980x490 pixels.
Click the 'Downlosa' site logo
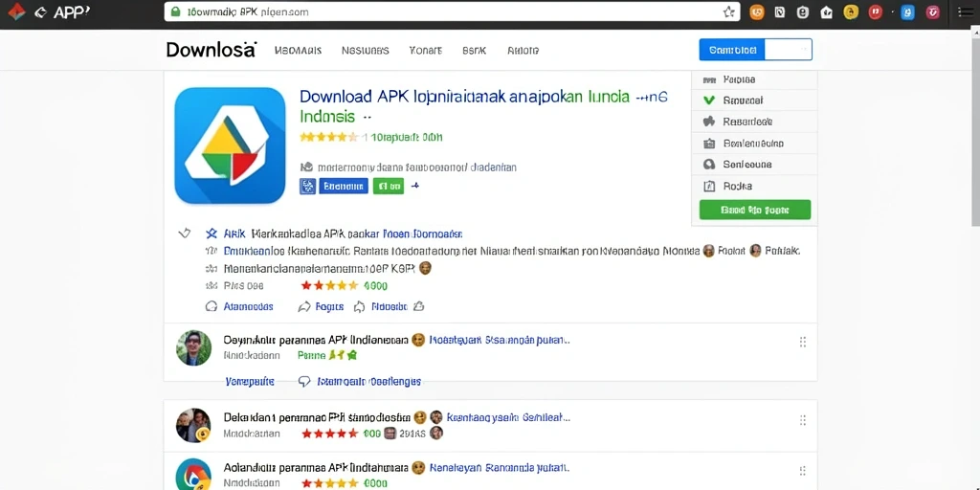212,50
